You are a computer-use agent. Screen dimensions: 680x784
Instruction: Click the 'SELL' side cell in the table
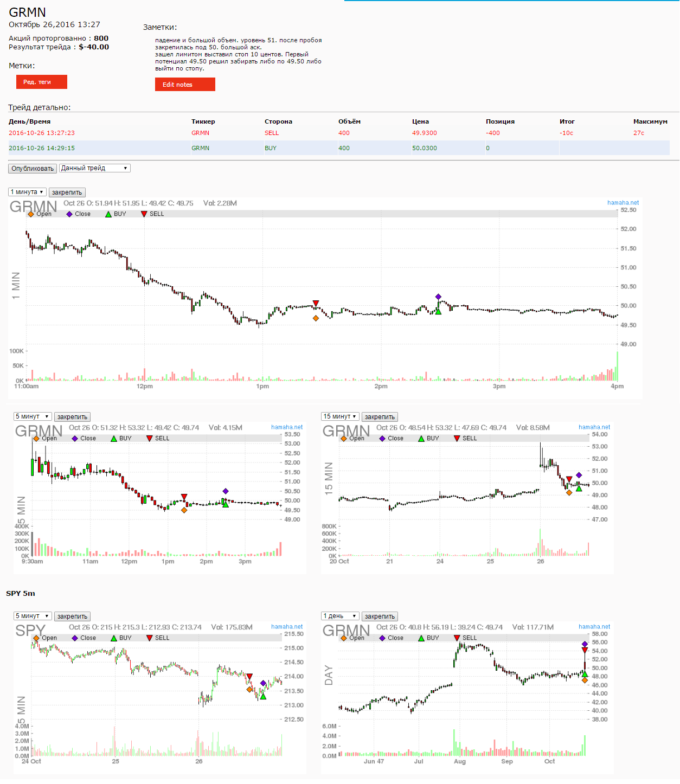click(272, 133)
